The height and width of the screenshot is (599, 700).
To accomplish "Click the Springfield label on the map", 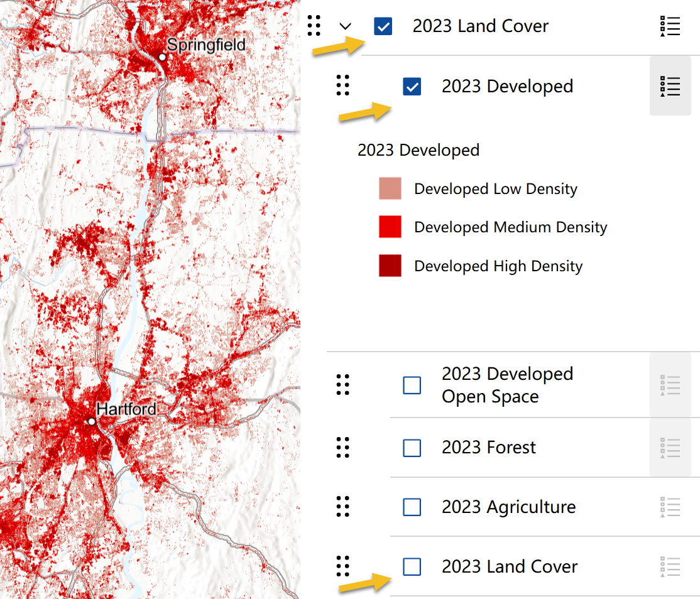I will coord(205,45).
